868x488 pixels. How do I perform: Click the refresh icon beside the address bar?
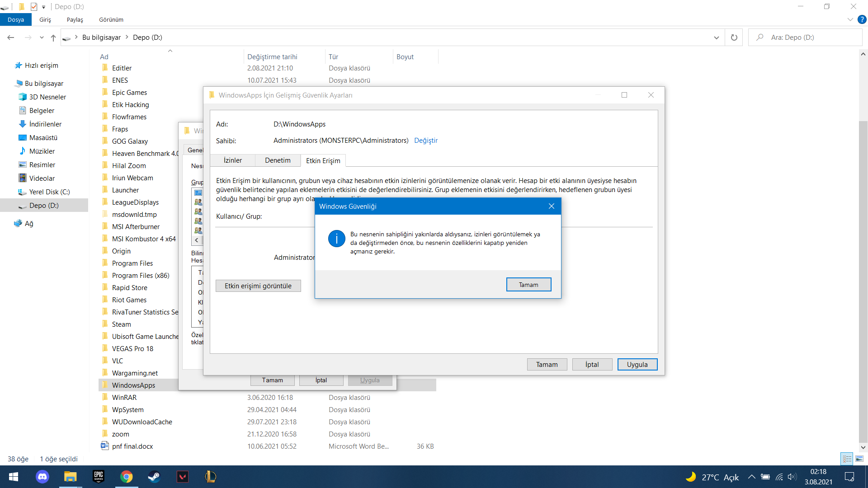pyautogui.click(x=734, y=38)
